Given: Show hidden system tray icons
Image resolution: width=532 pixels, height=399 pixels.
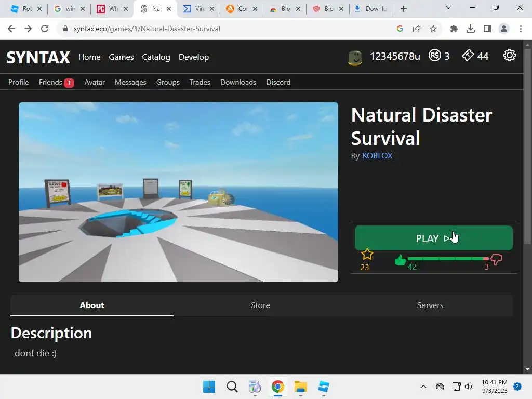Looking at the screenshot, I should tap(423, 387).
